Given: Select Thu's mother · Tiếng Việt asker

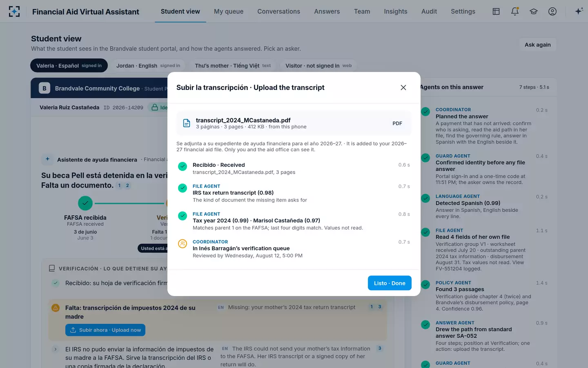Looking at the screenshot, I should [x=233, y=65].
